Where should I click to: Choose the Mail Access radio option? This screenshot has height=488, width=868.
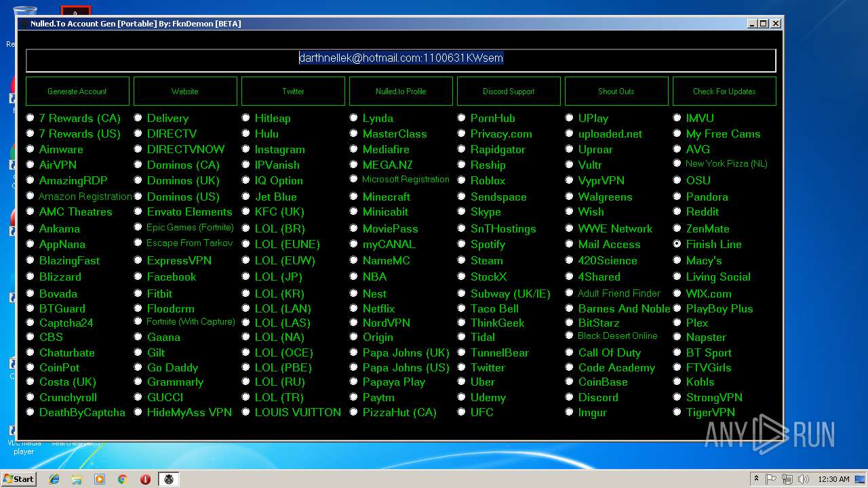(x=569, y=244)
